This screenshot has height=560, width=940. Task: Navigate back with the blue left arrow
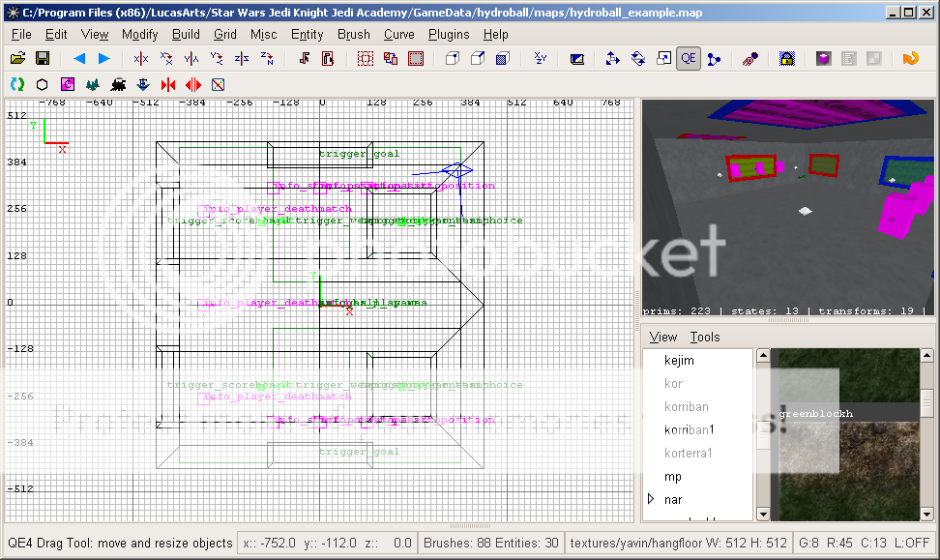[80, 58]
